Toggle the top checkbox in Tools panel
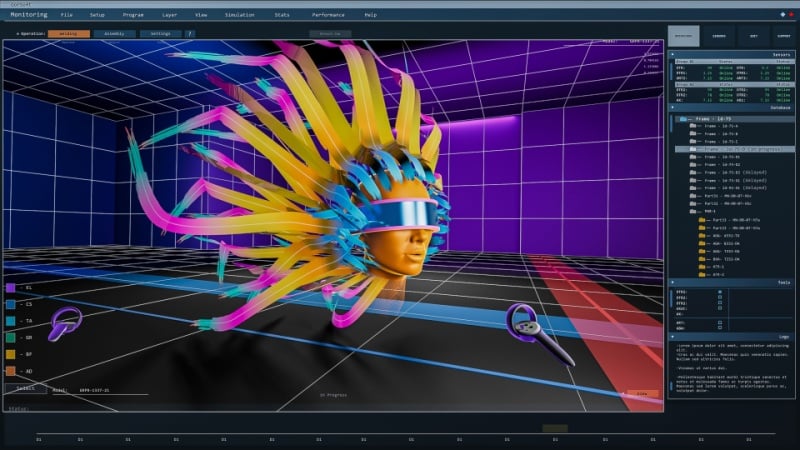Viewport: 800px width, 450px height. (719, 292)
